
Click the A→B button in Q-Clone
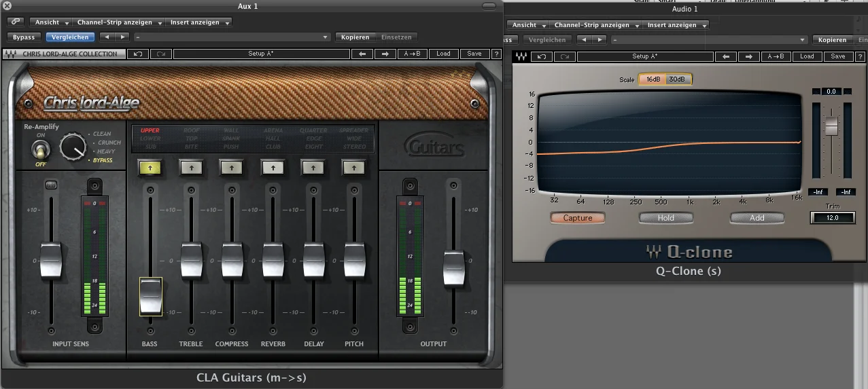(x=774, y=56)
